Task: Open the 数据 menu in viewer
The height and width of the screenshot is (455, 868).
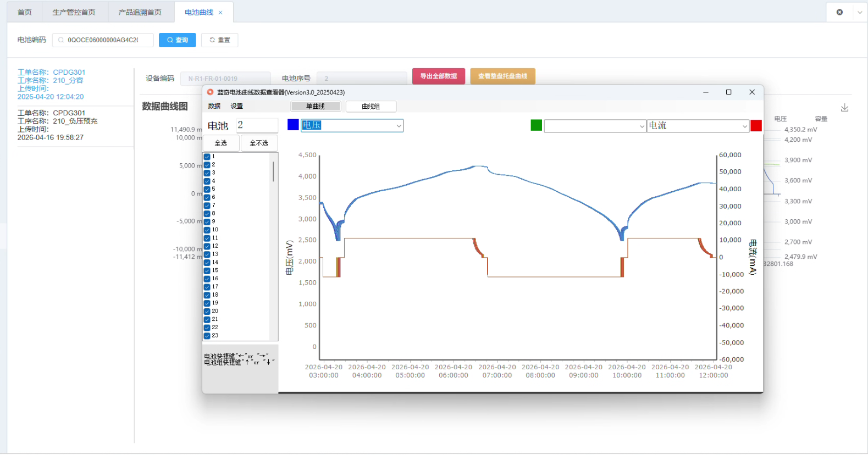Action: tap(214, 107)
